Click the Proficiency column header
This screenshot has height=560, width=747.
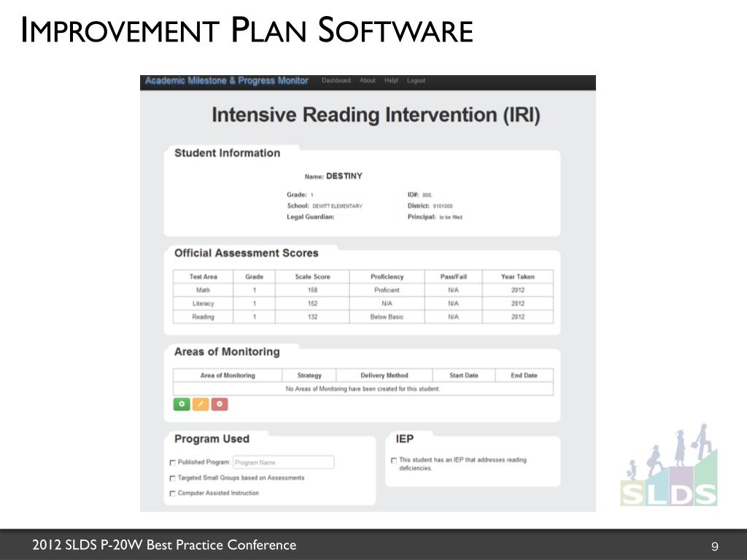pyautogui.click(x=387, y=276)
